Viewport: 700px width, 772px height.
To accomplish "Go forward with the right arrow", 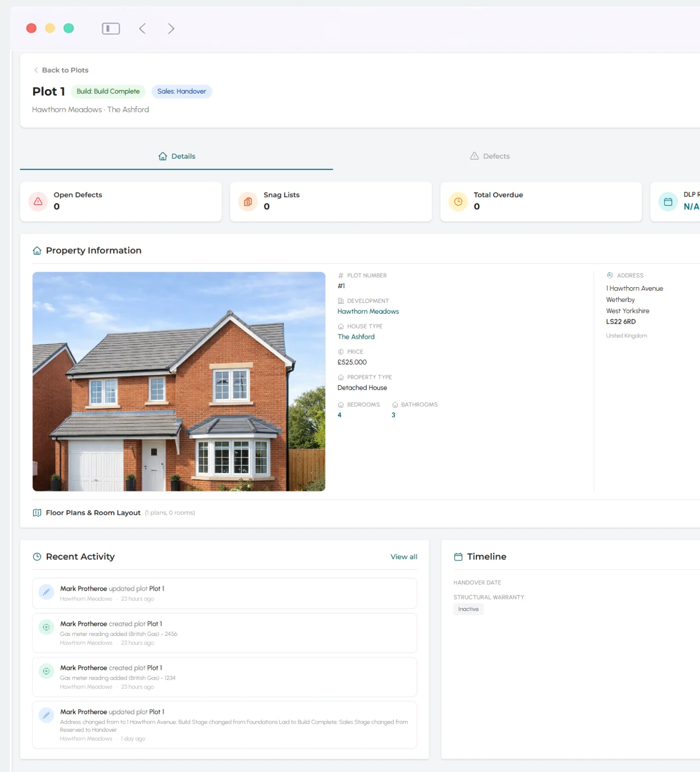I will (171, 28).
